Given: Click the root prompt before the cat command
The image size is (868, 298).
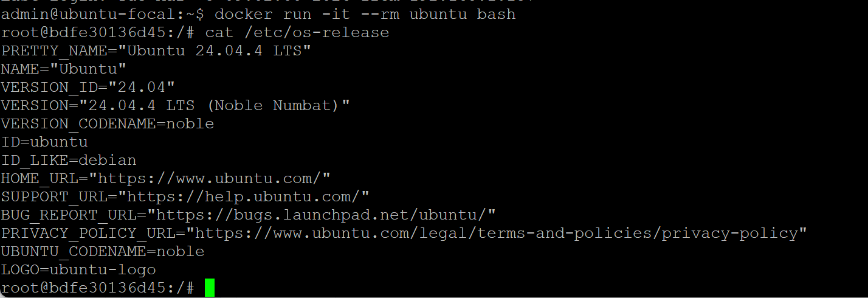Looking at the screenshot, I should click(x=97, y=32).
